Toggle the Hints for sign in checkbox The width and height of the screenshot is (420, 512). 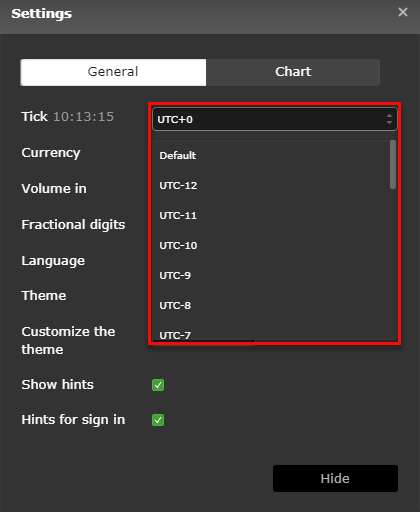tap(158, 420)
